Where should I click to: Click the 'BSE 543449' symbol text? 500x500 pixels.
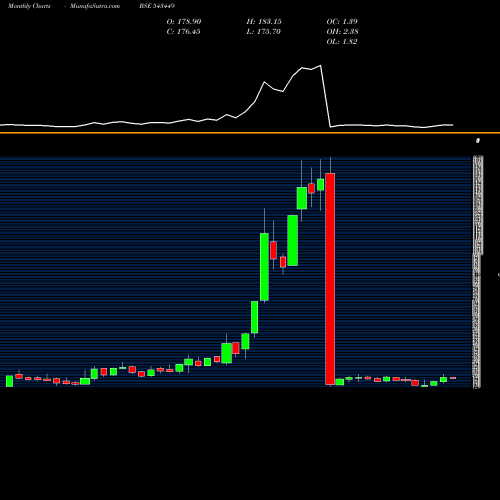point(157,6)
